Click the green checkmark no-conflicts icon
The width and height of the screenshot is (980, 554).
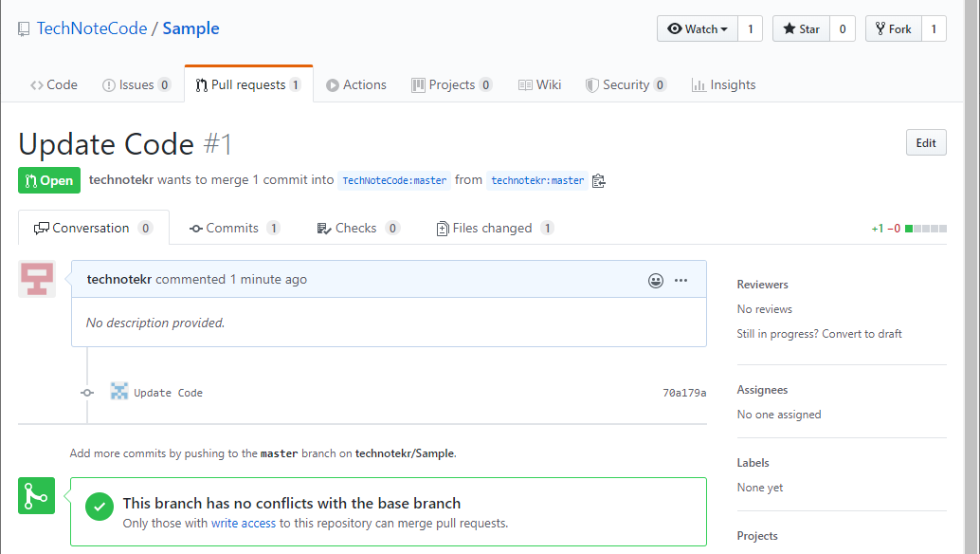coord(100,507)
